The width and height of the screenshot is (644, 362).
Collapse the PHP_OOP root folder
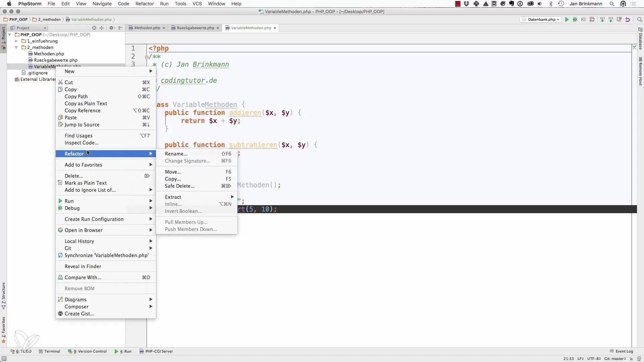click(10, 35)
